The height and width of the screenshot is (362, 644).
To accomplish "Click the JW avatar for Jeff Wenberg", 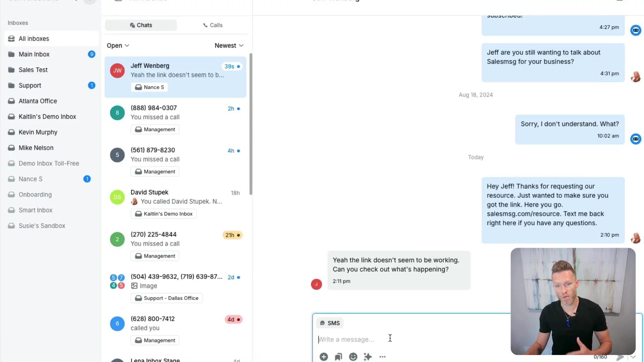I will tap(117, 71).
